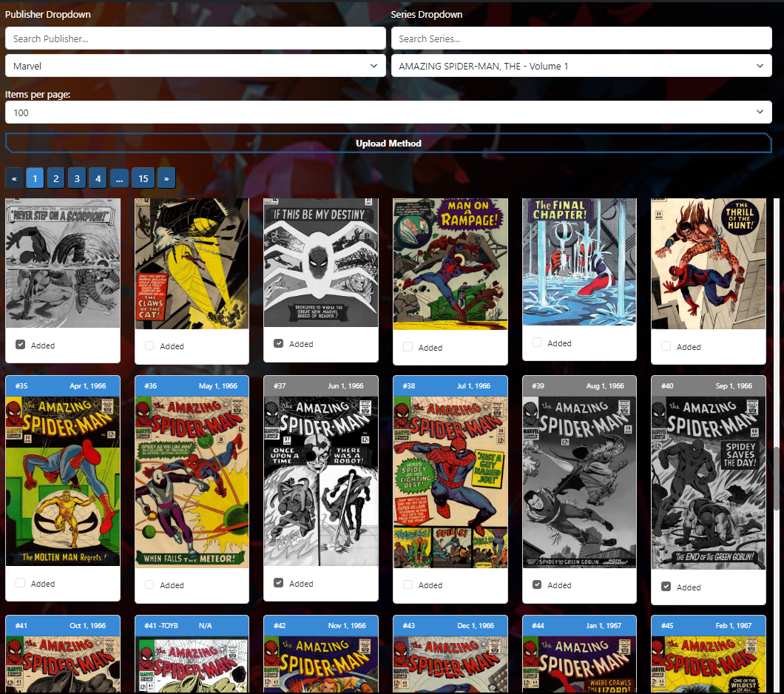Check Added under Man on a Rampage cover
This screenshot has height=694, width=784.
click(408, 347)
